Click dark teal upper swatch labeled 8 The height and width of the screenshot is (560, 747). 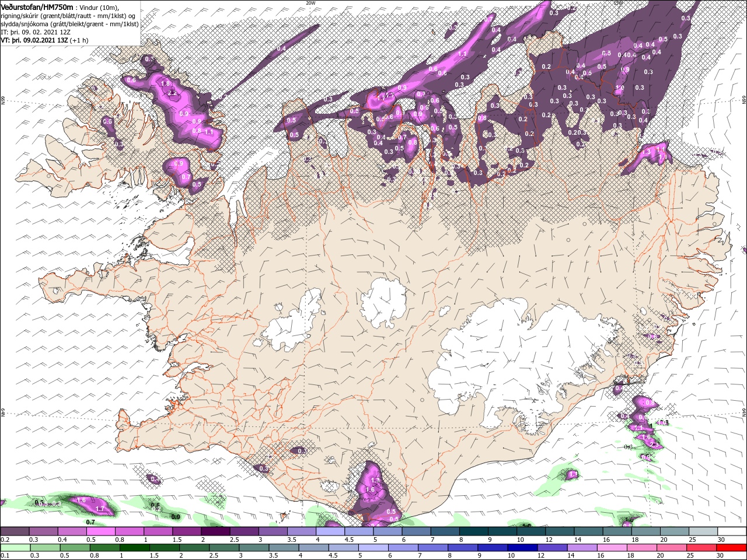click(473, 531)
